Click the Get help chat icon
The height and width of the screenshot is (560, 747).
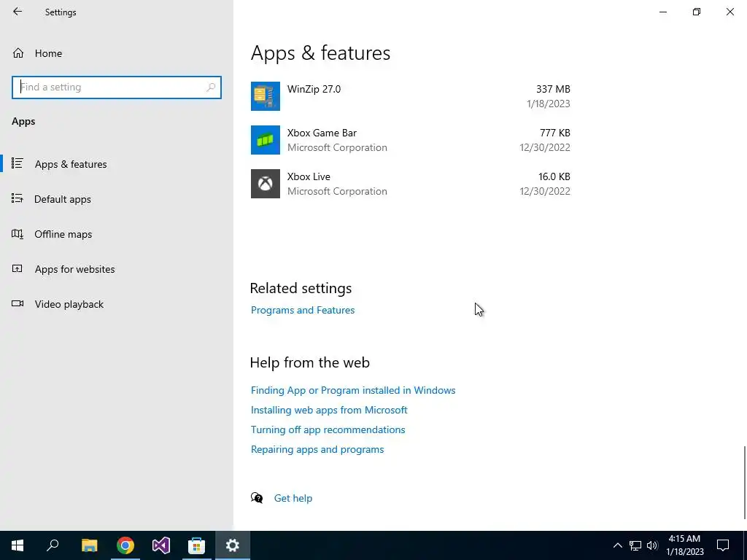click(257, 498)
